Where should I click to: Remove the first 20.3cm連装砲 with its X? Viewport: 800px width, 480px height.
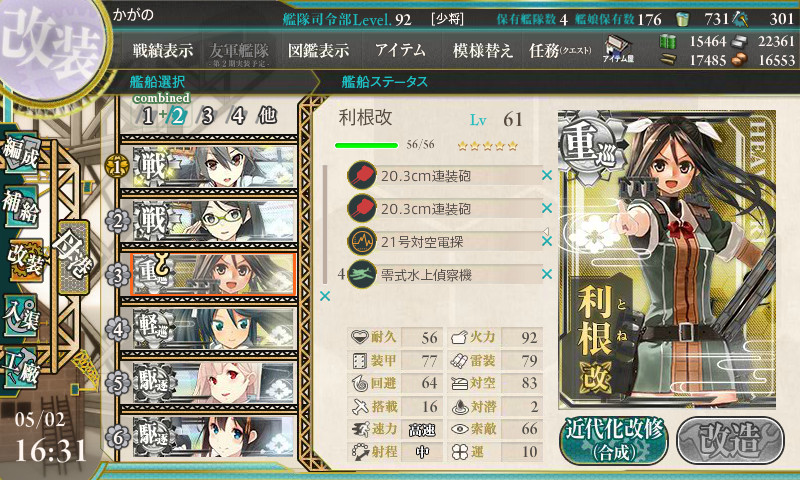[x=547, y=175]
